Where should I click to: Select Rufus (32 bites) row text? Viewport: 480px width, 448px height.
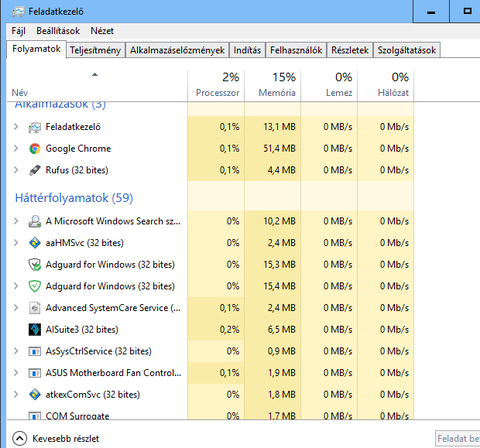tap(77, 170)
